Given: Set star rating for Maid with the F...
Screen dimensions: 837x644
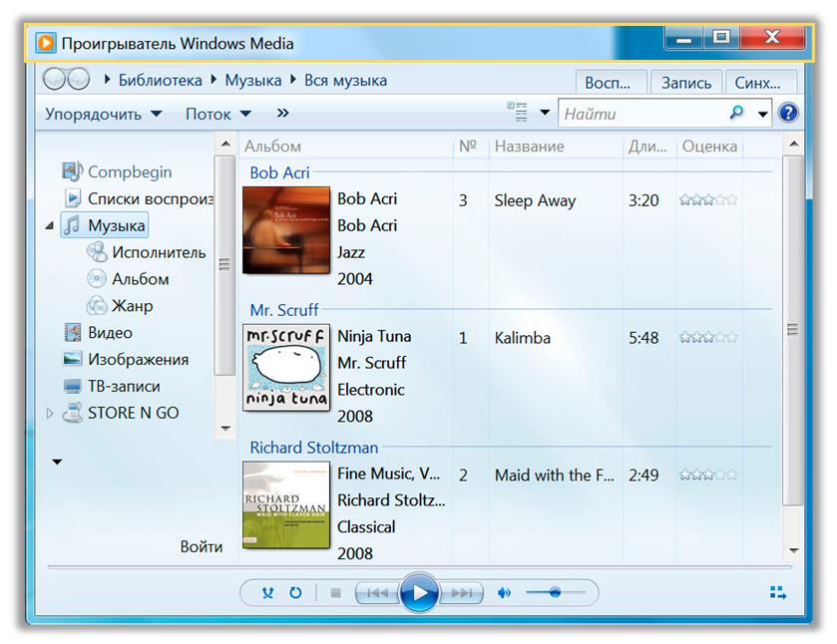Looking at the screenshot, I should (708, 475).
